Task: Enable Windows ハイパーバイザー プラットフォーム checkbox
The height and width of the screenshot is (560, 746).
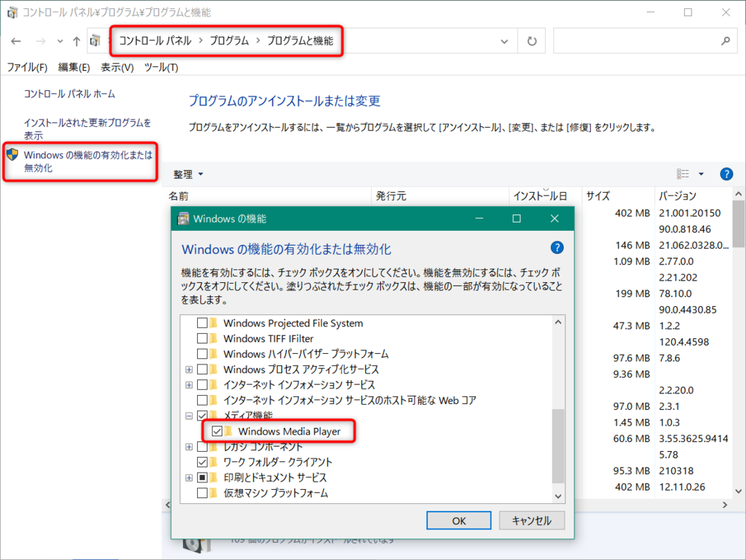Action: click(x=202, y=354)
